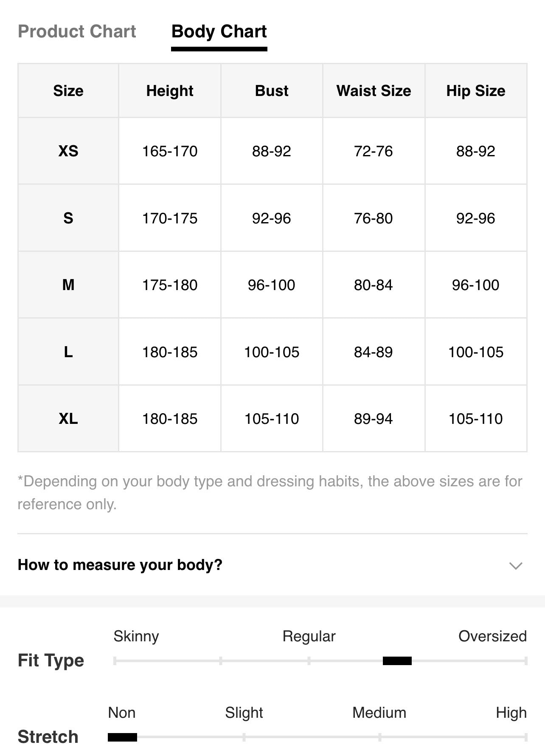Select the Body Chart tab

pos(219,32)
